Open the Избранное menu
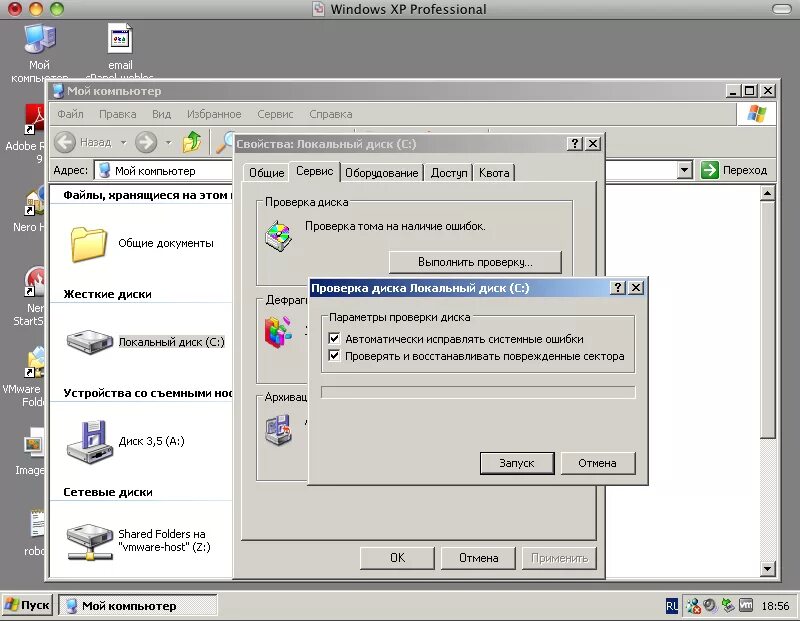 [214, 114]
